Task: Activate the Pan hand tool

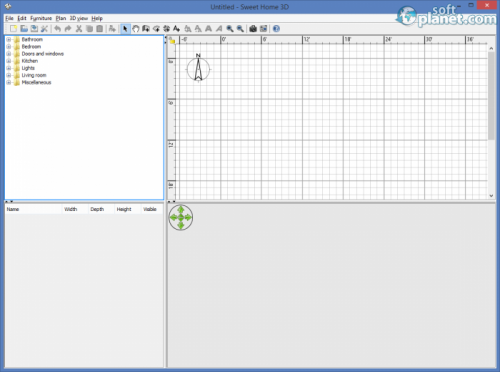Action: coord(135,29)
